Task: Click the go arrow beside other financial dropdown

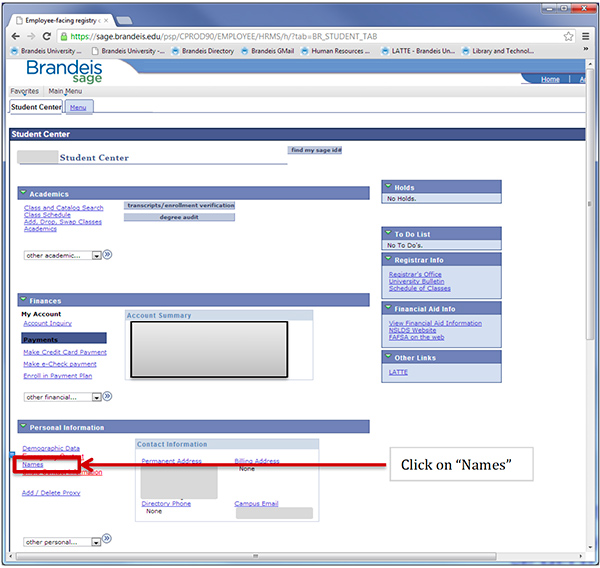Action: pyautogui.click(x=108, y=396)
